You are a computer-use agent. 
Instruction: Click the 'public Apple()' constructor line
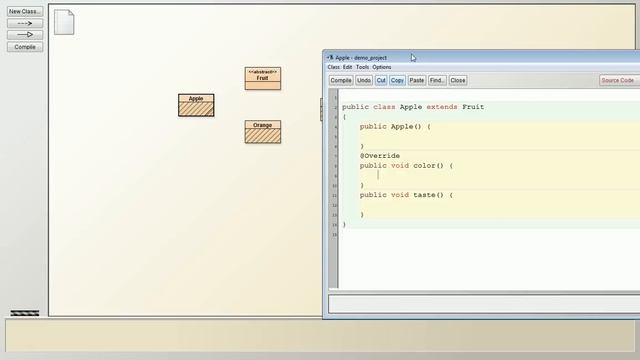[395, 127]
